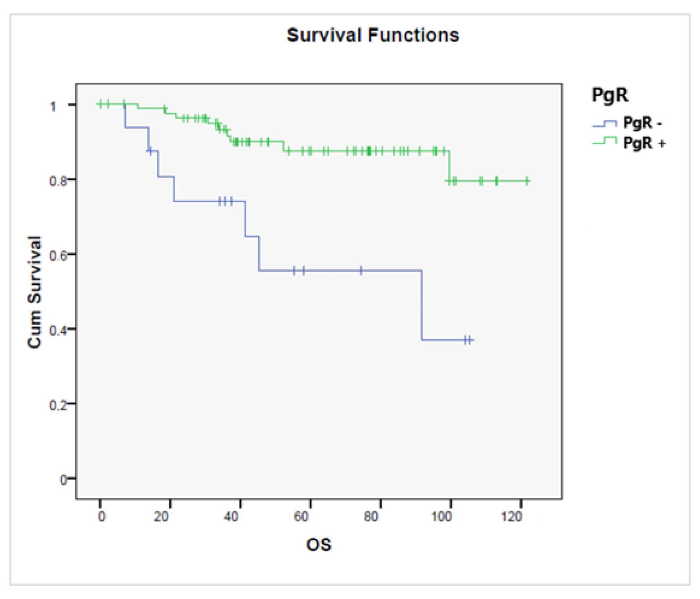The height and width of the screenshot is (599, 700).
Task: Click the 0.6 tick label on y-axis
Action: click(x=57, y=256)
